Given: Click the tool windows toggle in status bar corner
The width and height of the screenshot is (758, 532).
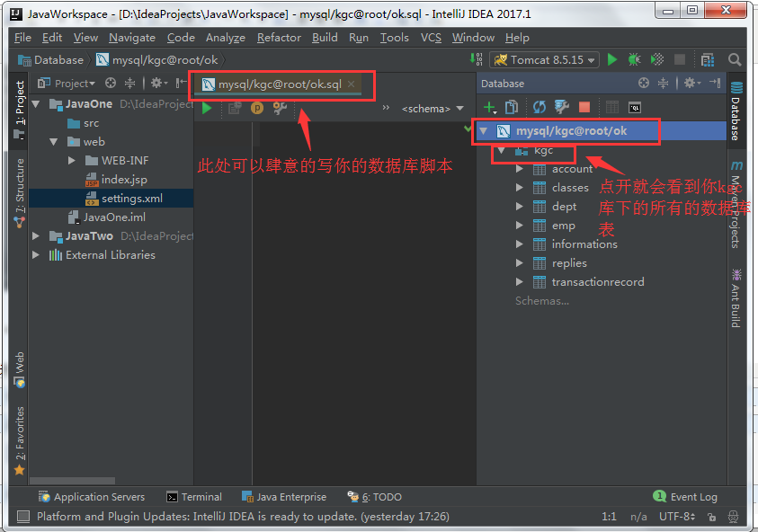Looking at the screenshot, I should [x=22, y=517].
